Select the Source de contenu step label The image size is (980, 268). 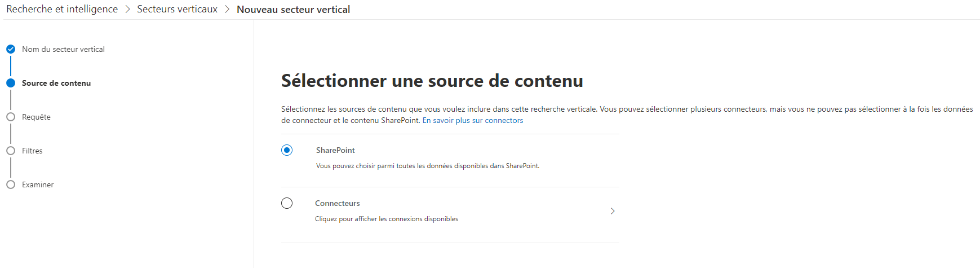[x=56, y=83]
